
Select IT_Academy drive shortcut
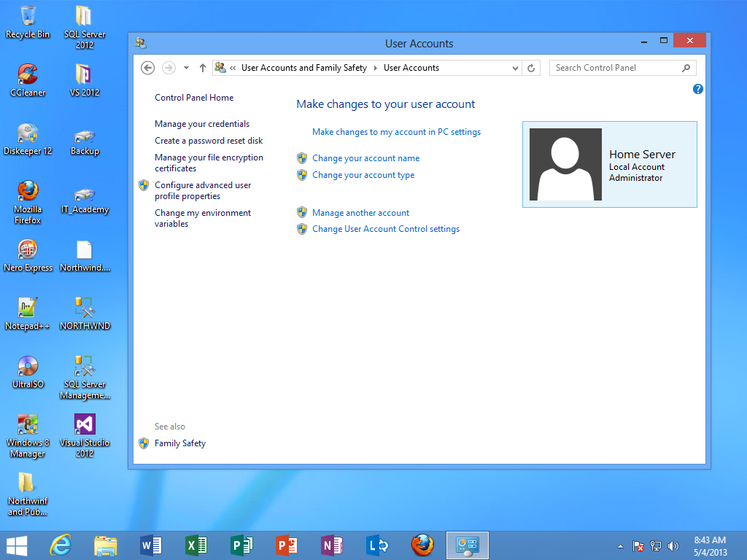point(85,201)
